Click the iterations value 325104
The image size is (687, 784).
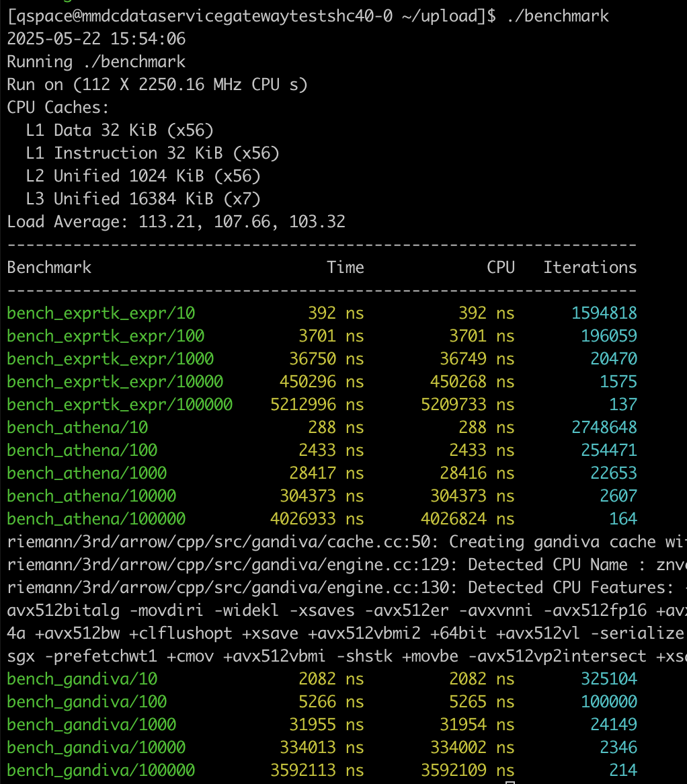(x=609, y=679)
